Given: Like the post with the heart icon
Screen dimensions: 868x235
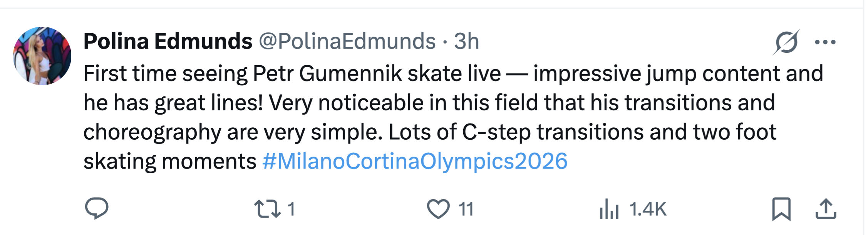Looking at the screenshot, I should tap(438, 209).
